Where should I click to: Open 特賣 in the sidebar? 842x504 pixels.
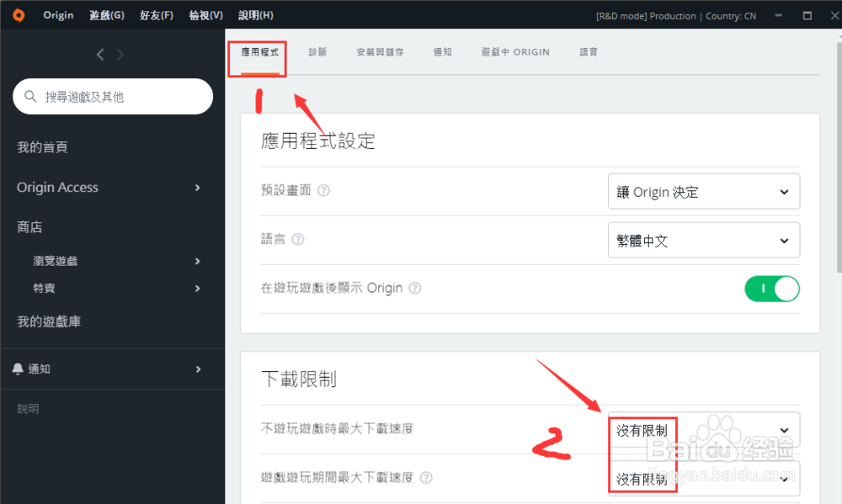pos(44,289)
